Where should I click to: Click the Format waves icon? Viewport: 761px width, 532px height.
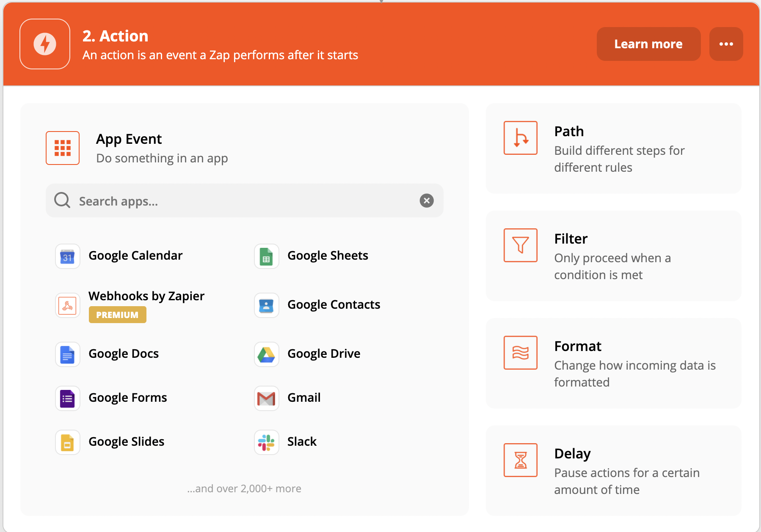click(x=521, y=353)
